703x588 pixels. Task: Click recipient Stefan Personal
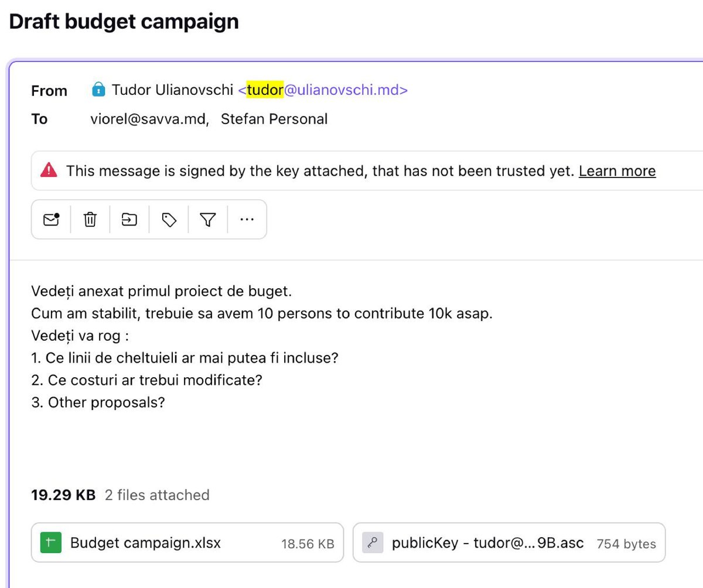(x=274, y=119)
